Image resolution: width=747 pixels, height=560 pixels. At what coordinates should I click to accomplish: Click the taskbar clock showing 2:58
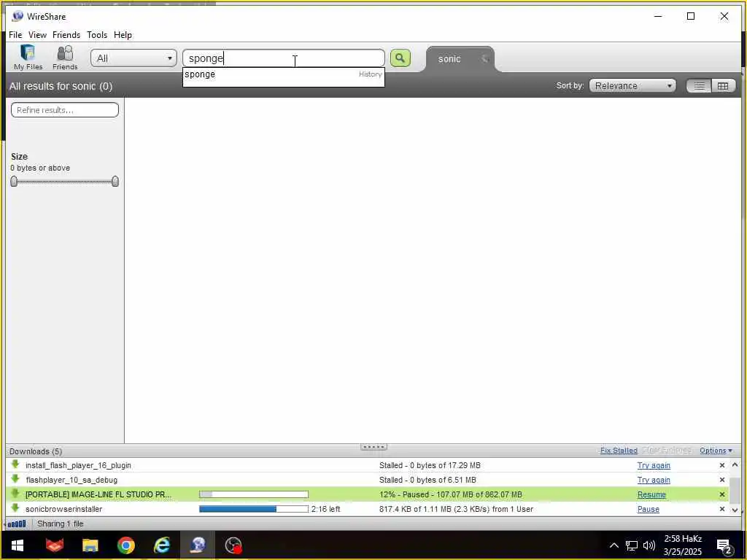pyautogui.click(x=683, y=545)
